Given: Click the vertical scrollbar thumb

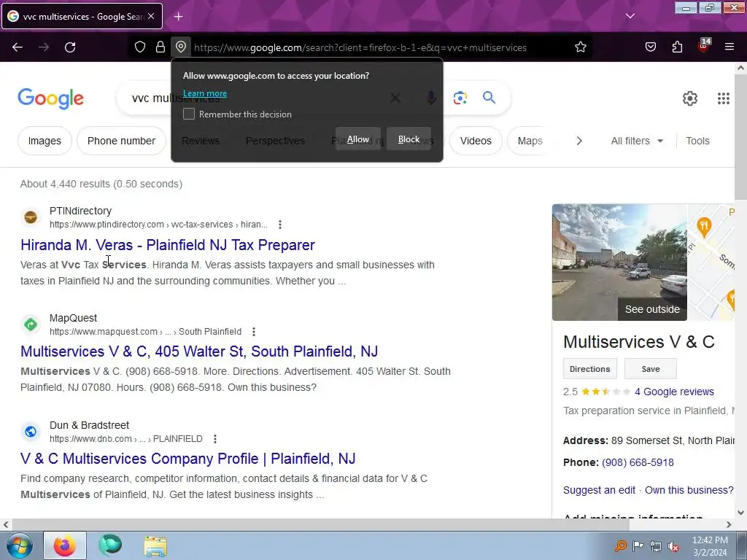Looking at the screenshot, I should pyautogui.click(x=741, y=138).
